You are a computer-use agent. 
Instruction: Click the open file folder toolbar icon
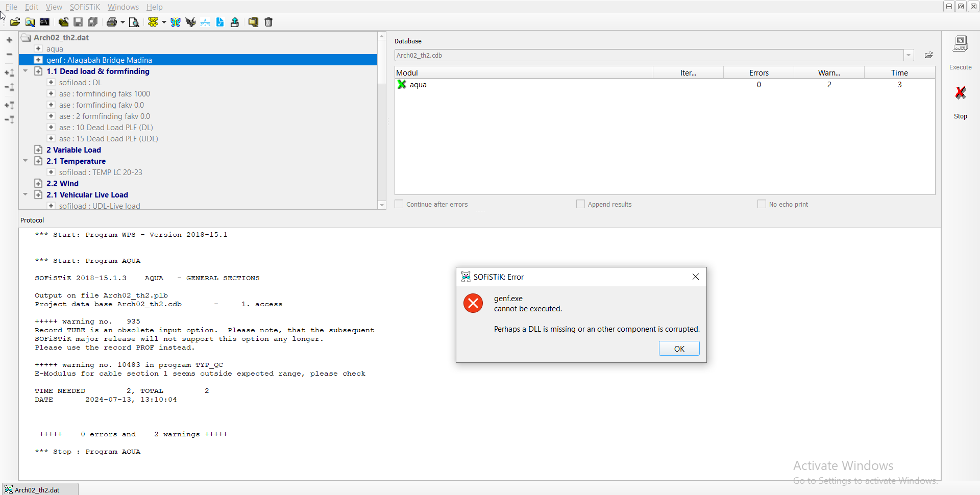point(15,22)
